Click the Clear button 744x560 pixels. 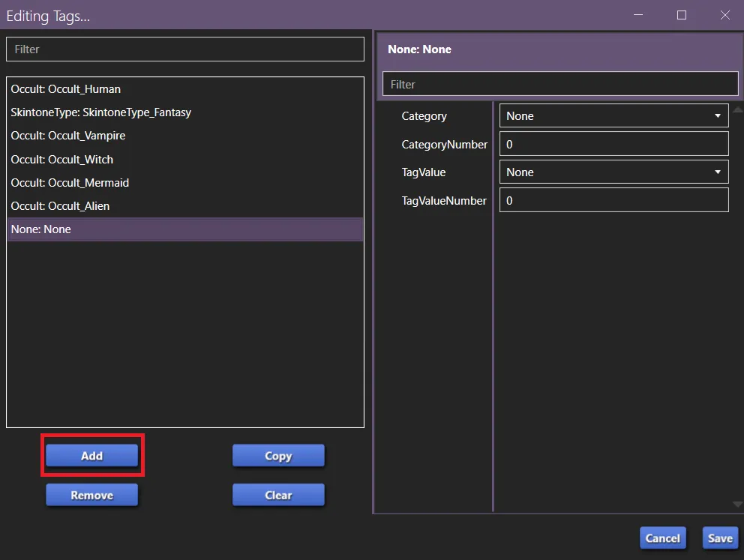278,495
